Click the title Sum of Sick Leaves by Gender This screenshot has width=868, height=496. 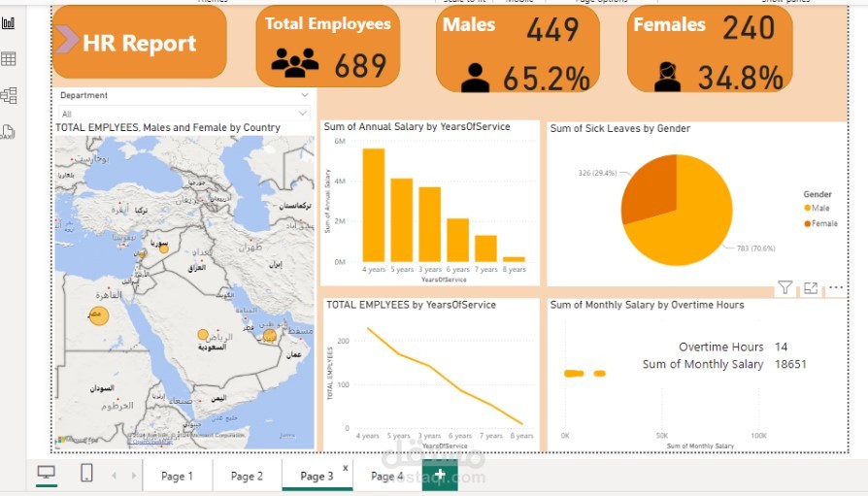[x=620, y=128]
